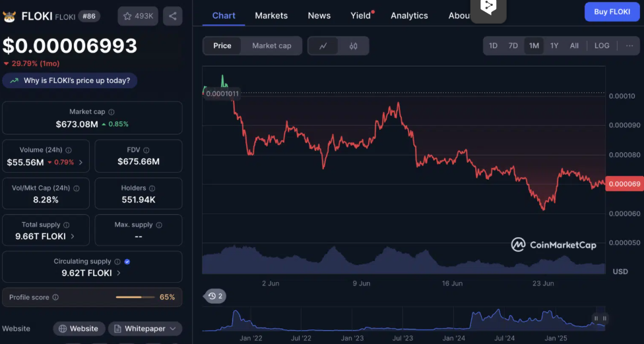
Task: Expand Total supply 9.66T FLOKI chevron
Action: point(73,236)
